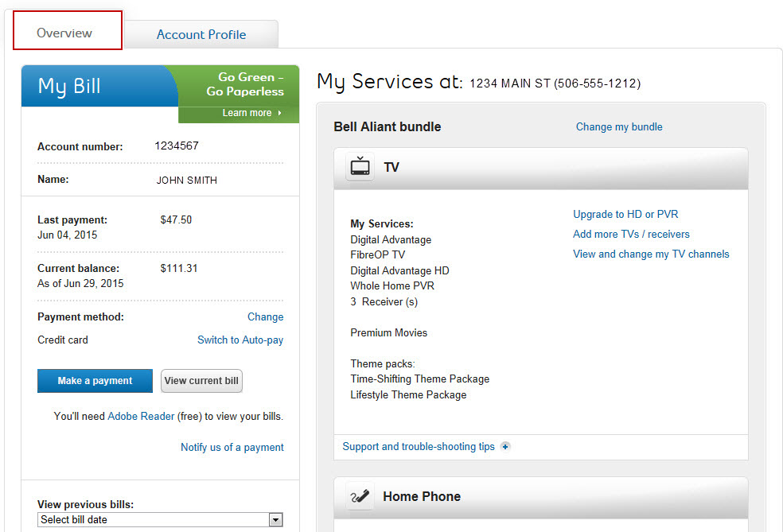
Task: Click the Premium Movies line
Action: click(389, 333)
